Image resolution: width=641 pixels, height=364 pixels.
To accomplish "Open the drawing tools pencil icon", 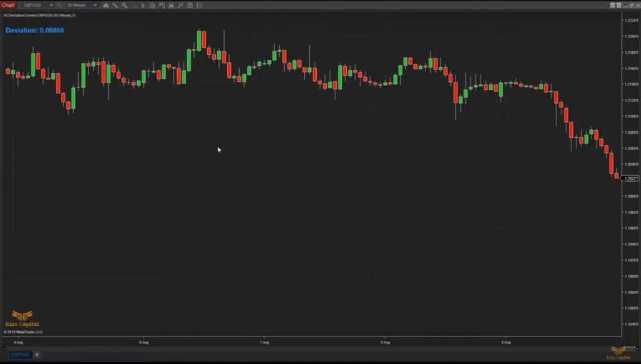I will pos(115,5).
